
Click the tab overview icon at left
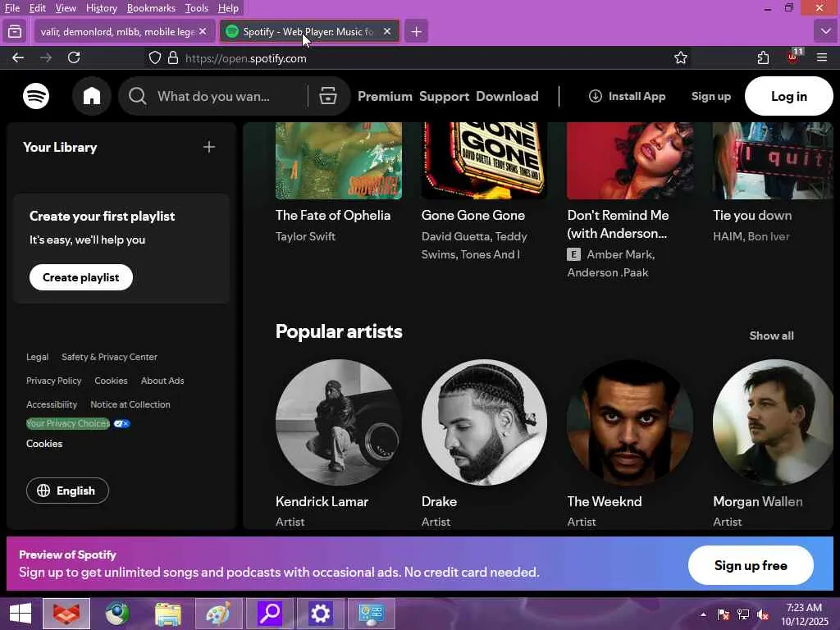pyautogui.click(x=15, y=32)
